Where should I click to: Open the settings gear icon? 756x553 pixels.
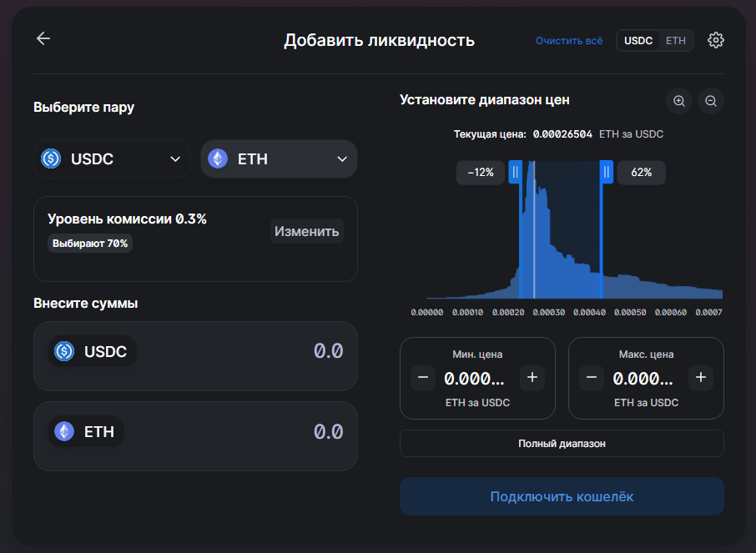(715, 40)
